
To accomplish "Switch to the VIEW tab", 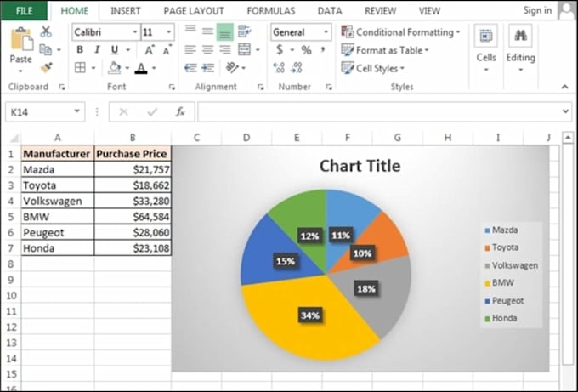I will (x=429, y=11).
